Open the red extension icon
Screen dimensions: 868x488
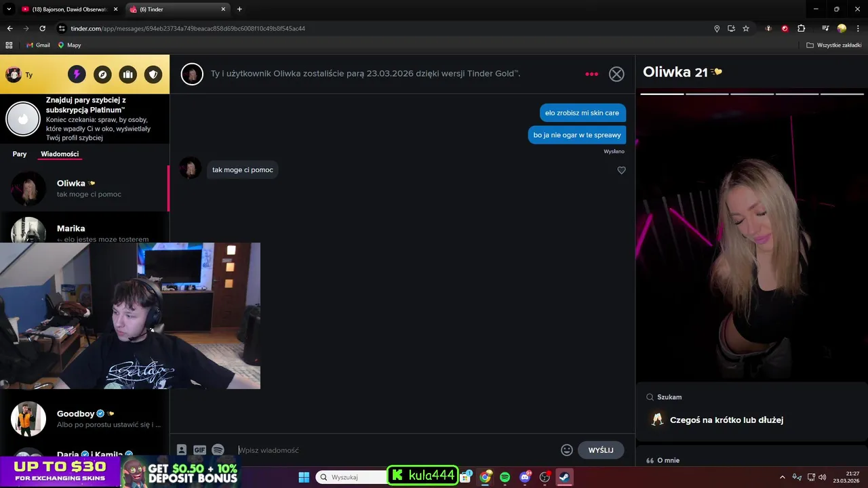pos(785,28)
